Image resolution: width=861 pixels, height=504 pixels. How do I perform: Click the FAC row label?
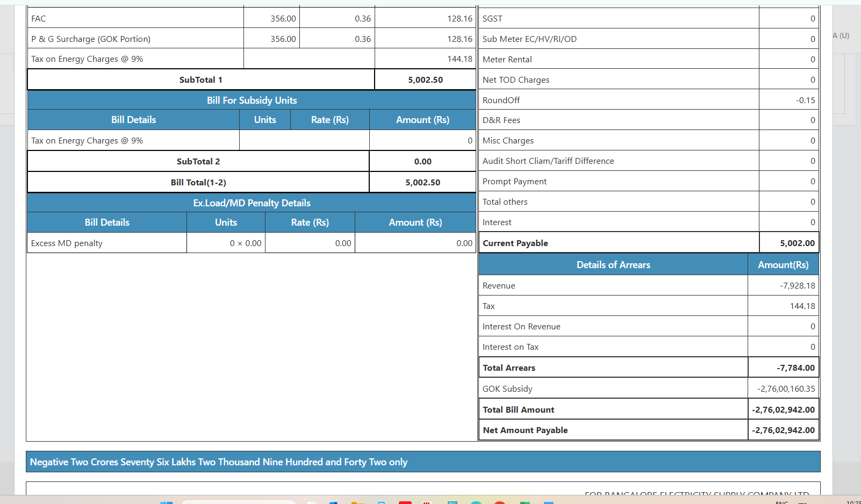(39, 19)
